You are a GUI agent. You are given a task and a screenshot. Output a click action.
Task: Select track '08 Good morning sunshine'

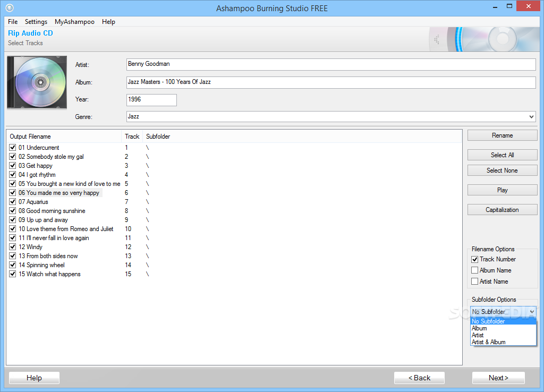tap(52, 210)
